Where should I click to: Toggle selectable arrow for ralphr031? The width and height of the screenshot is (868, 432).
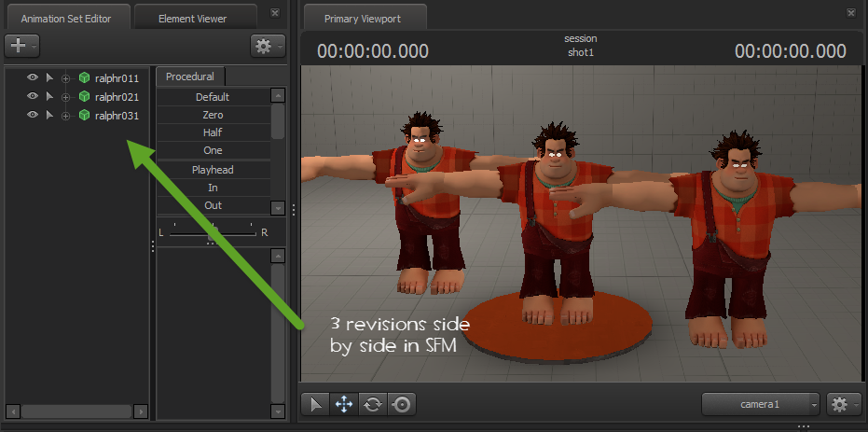(x=49, y=116)
